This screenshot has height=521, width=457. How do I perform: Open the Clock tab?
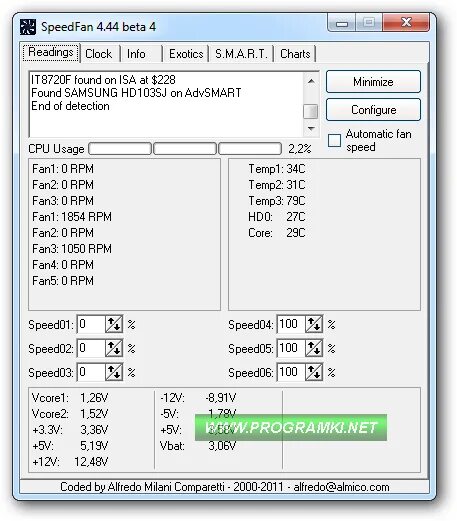99,54
